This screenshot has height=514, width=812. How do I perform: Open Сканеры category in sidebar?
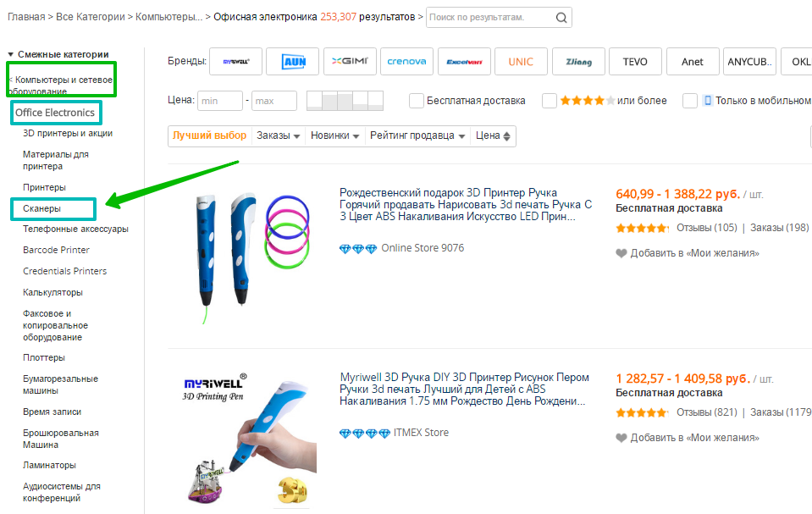click(41, 208)
